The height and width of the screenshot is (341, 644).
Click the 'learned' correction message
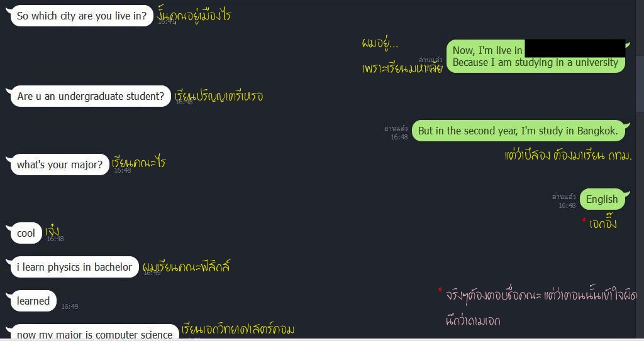(33, 301)
